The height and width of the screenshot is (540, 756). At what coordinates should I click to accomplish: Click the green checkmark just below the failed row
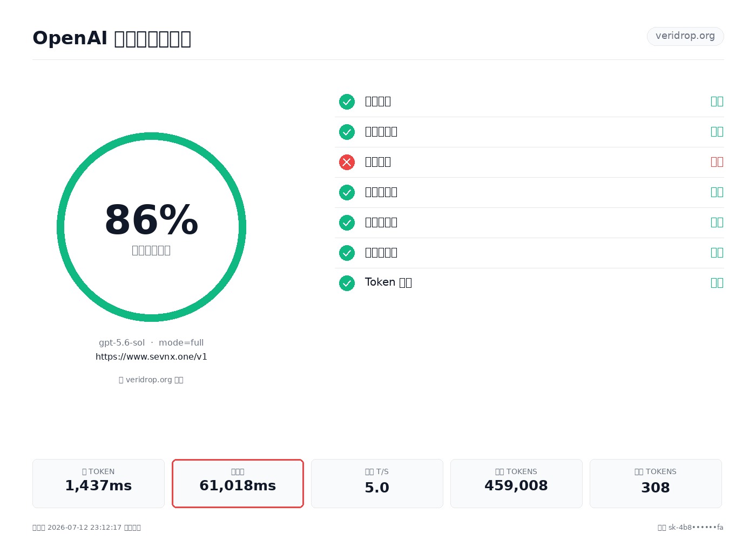[347, 192]
